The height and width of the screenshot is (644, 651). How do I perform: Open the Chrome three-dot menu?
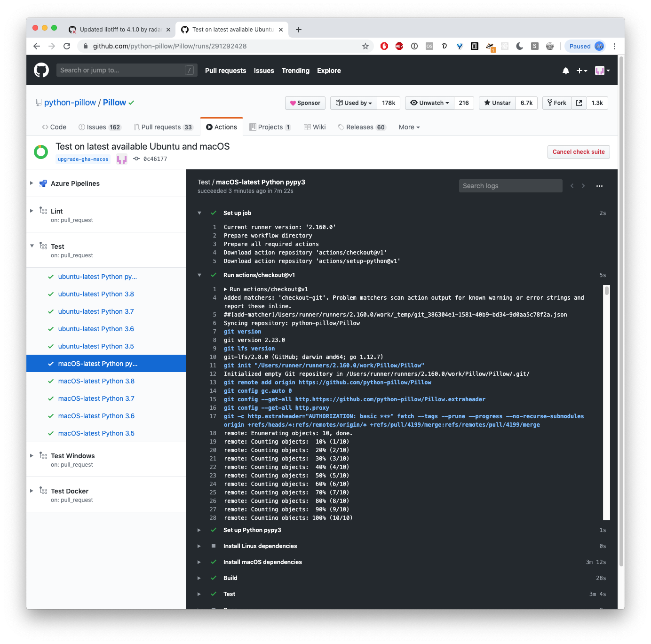(615, 46)
